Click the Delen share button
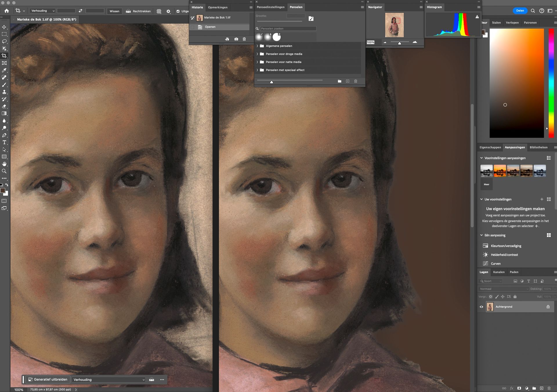 click(x=520, y=11)
